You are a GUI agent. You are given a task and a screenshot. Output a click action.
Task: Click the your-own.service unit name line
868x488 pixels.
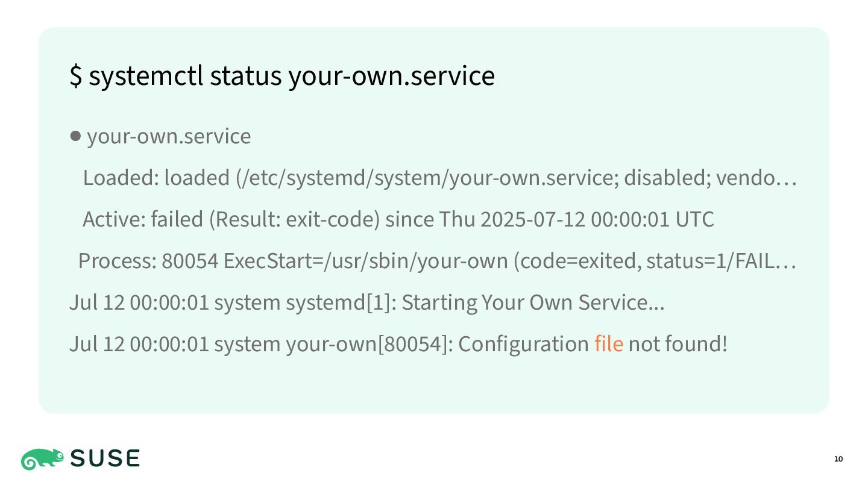coord(169,136)
